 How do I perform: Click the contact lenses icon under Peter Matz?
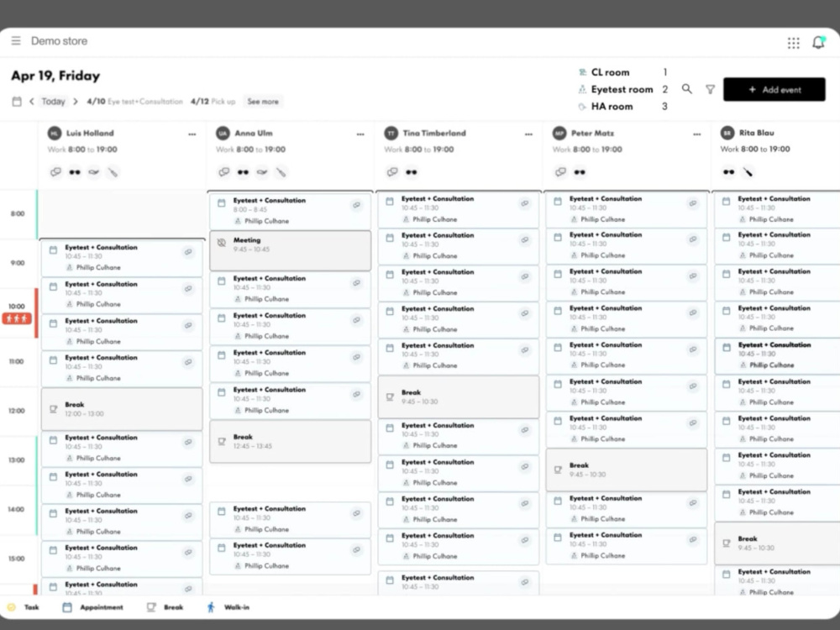pos(560,172)
